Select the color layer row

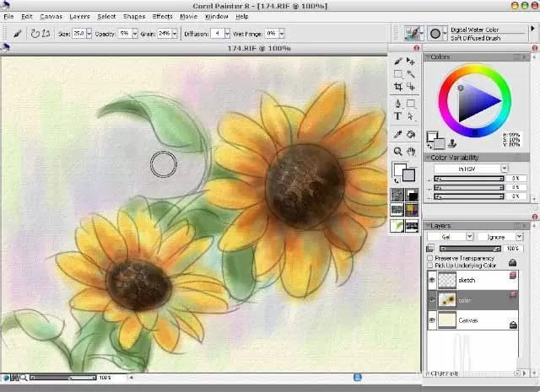pos(472,300)
